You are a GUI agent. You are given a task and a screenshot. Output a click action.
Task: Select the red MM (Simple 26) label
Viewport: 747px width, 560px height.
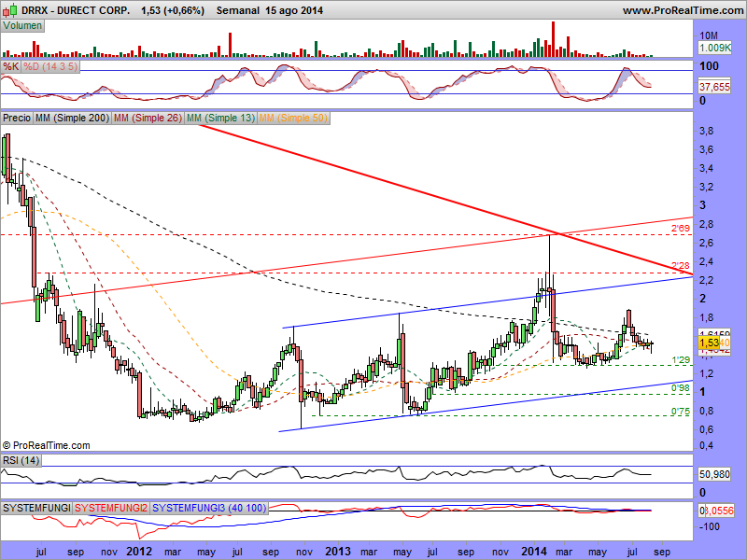[x=147, y=119]
